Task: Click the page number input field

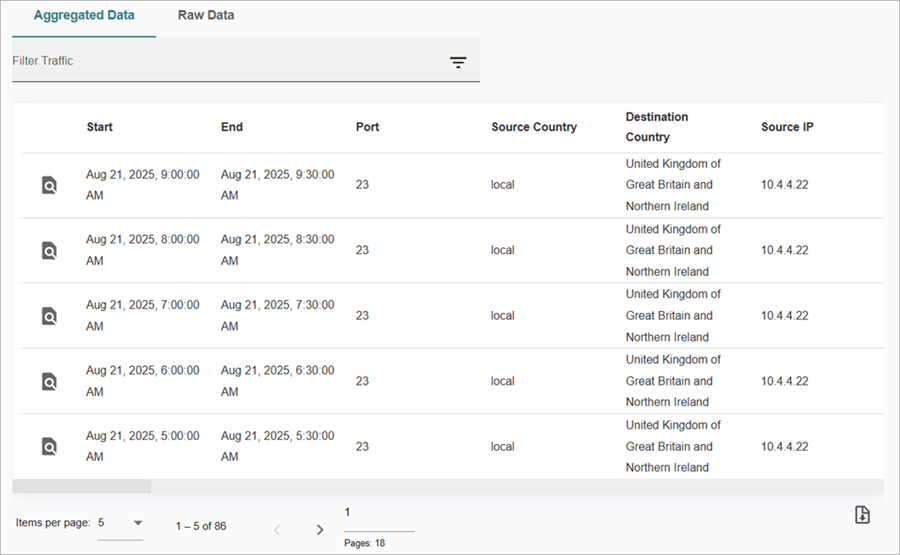Action: (379, 513)
